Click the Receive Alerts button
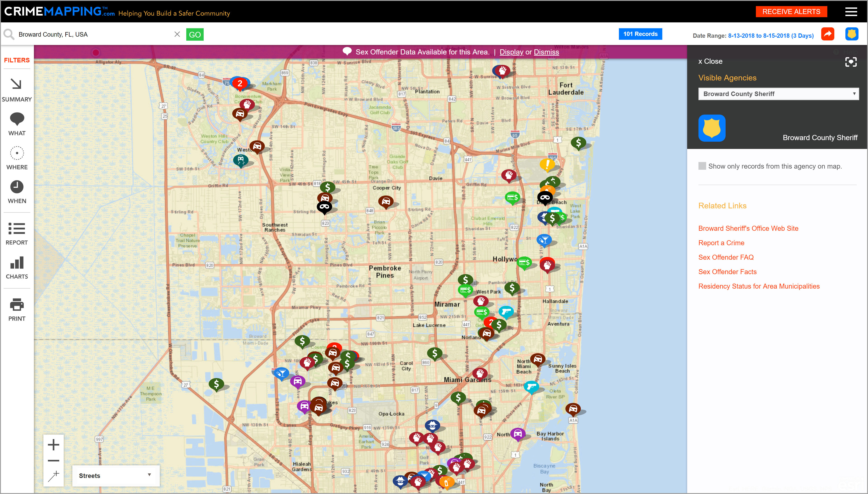The height and width of the screenshot is (494, 868). point(791,12)
